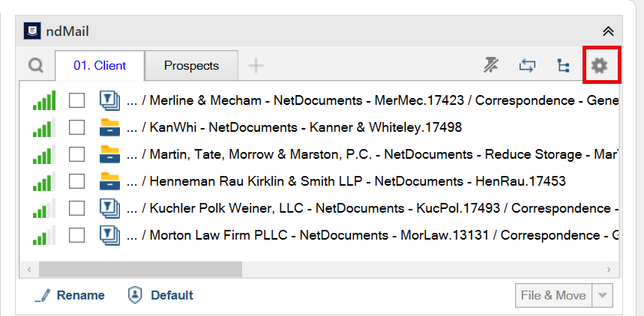Tick the Henneman Rau Kirklin checkbox
The width and height of the screenshot is (644, 316).
point(76,180)
